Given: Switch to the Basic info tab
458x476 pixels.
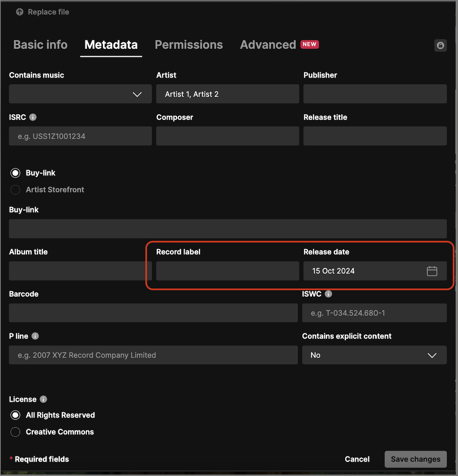Looking at the screenshot, I should (x=40, y=45).
